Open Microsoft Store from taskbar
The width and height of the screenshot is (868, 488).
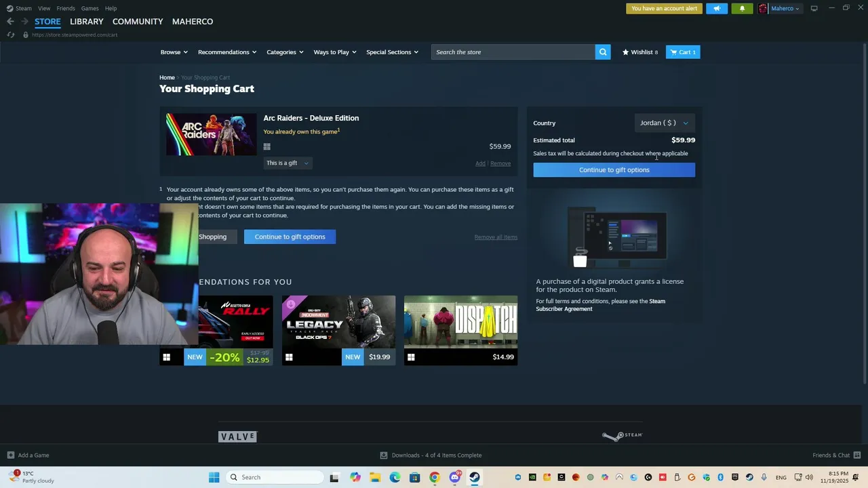click(415, 477)
